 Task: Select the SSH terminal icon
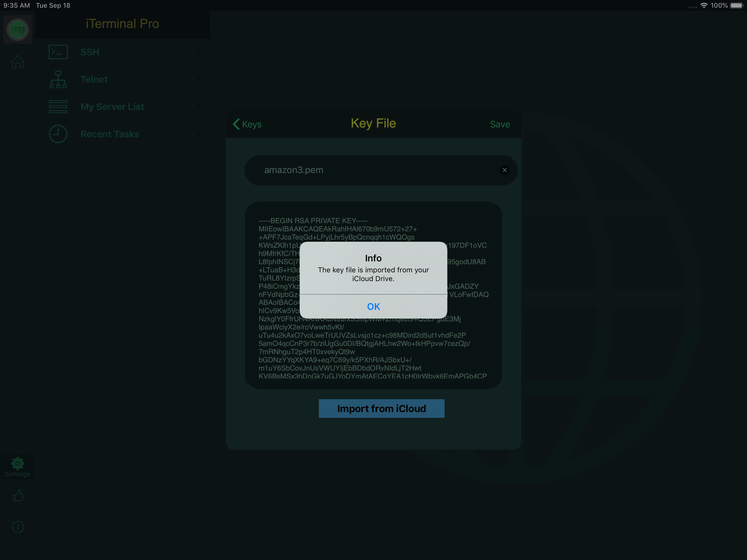[x=58, y=52]
